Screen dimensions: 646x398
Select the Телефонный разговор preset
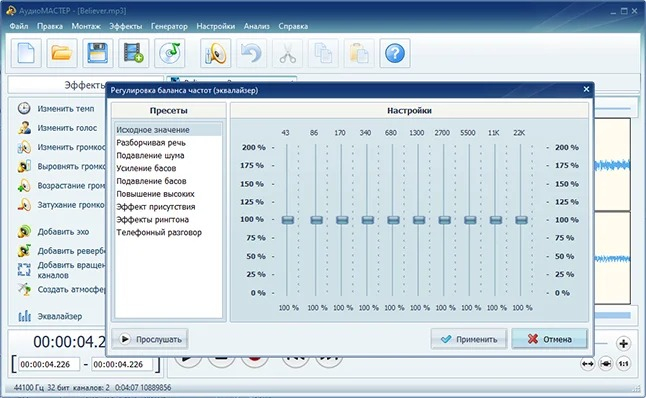(x=159, y=232)
